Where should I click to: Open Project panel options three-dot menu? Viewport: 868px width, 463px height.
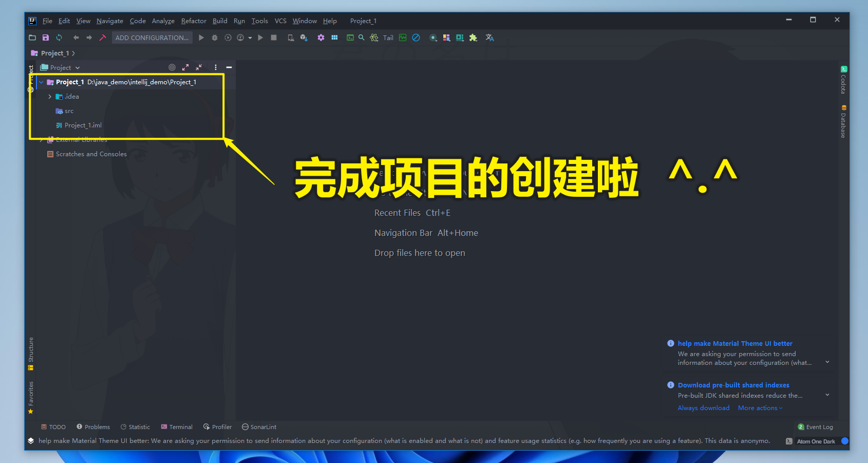pyautogui.click(x=216, y=67)
